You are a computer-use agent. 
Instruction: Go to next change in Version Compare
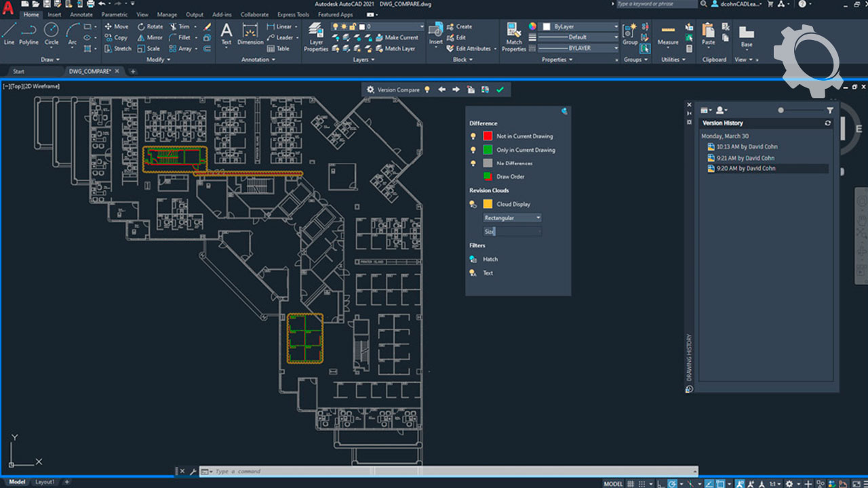[456, 89]
